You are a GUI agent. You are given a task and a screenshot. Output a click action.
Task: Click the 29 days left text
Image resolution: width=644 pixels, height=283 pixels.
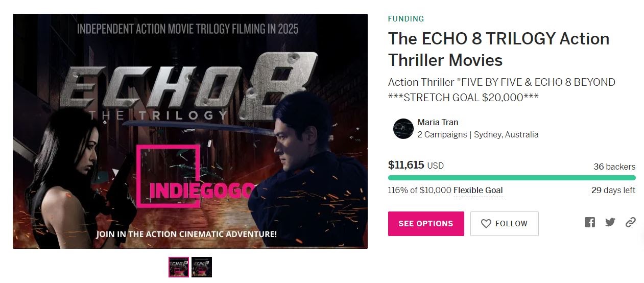pyautogui.click(x=613, y=190)
